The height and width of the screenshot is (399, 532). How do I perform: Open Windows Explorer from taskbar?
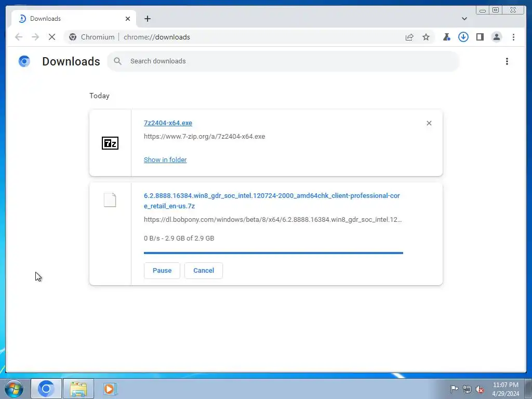click(78, 389)
